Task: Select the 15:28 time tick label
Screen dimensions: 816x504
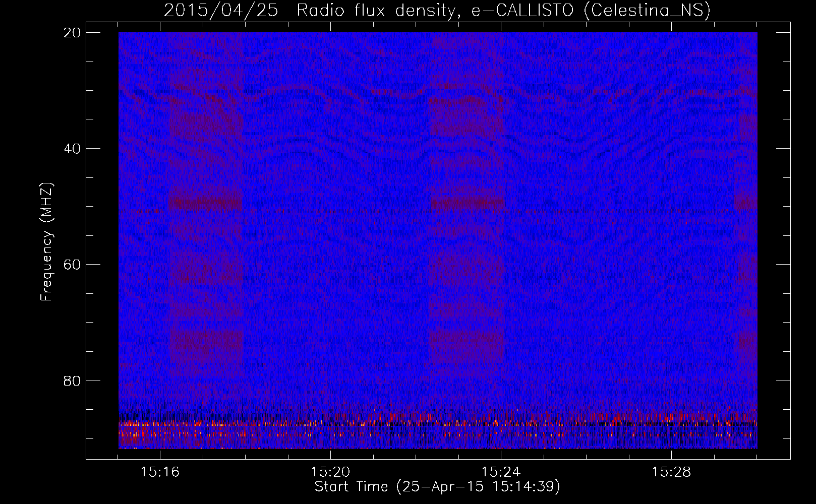Action: pos(672,472)
